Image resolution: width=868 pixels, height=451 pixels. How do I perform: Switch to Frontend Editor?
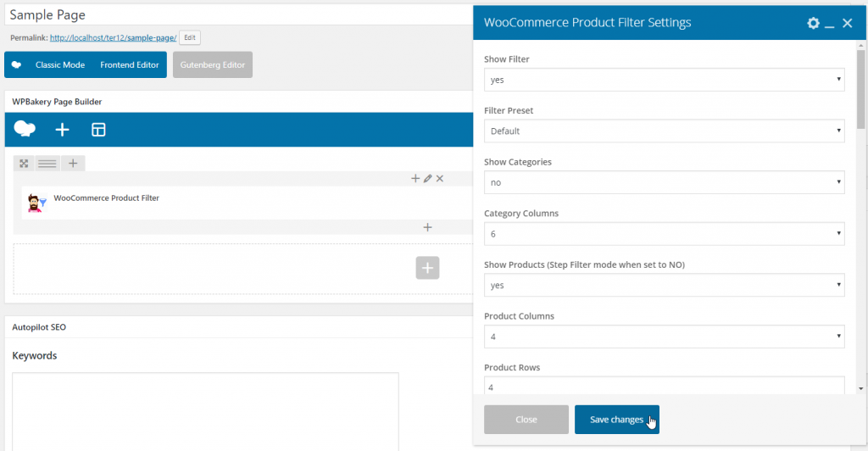pos(130,64)
